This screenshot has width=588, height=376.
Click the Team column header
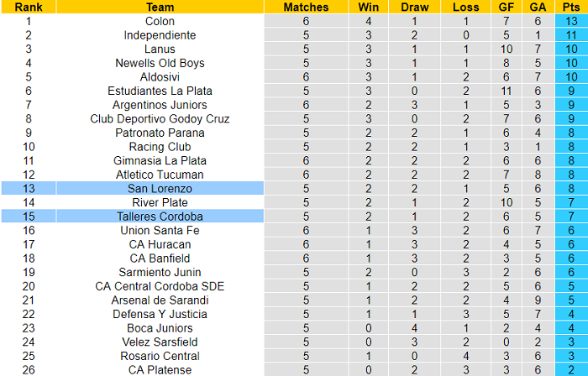tap(160, 7)
